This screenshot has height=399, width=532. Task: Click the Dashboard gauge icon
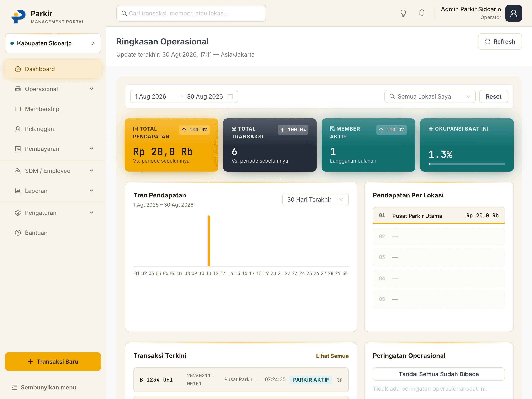18,69
